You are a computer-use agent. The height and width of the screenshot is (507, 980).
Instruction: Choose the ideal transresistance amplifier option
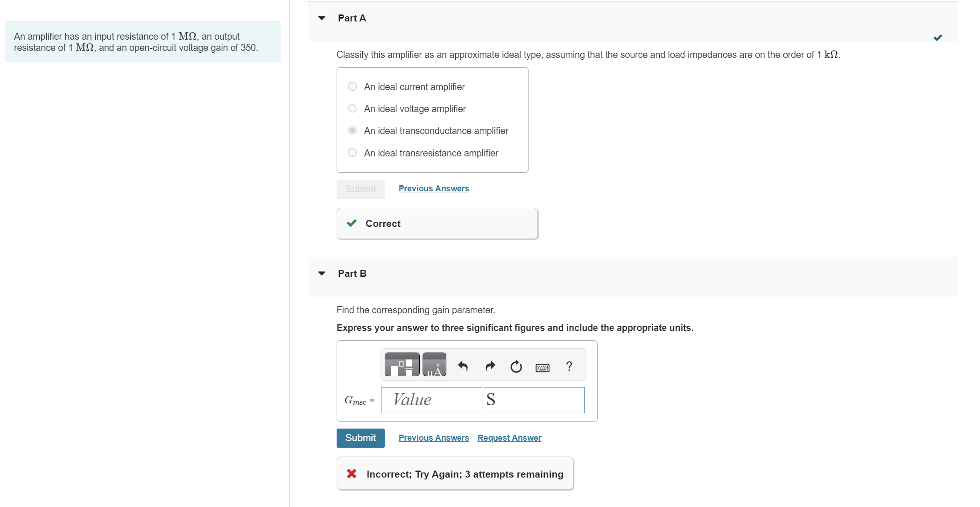coord(353,153)
